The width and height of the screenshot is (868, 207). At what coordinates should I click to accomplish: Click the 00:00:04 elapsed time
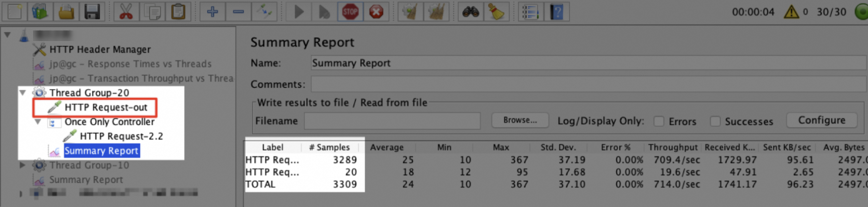click(x=753, y=11)
